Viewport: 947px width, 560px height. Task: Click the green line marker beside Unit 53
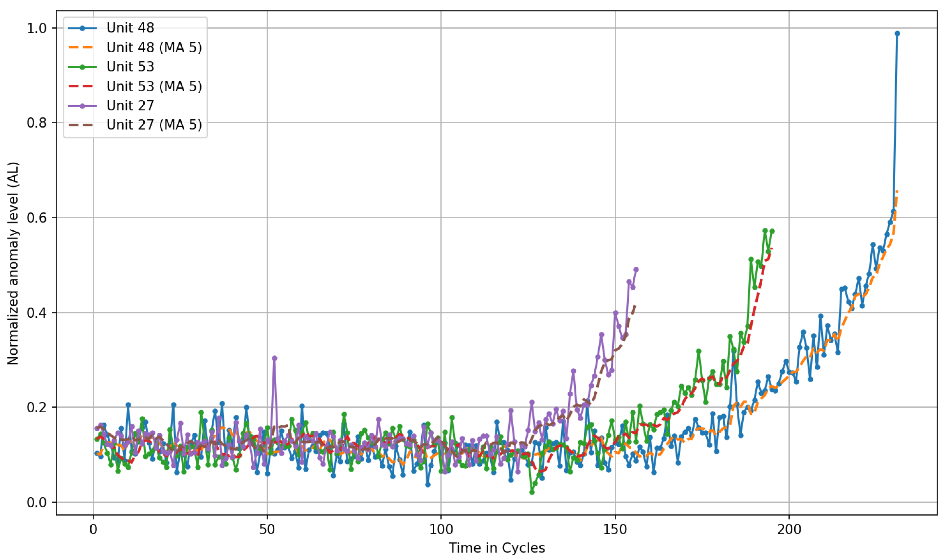pyautogui.click(x=82, y=67)
